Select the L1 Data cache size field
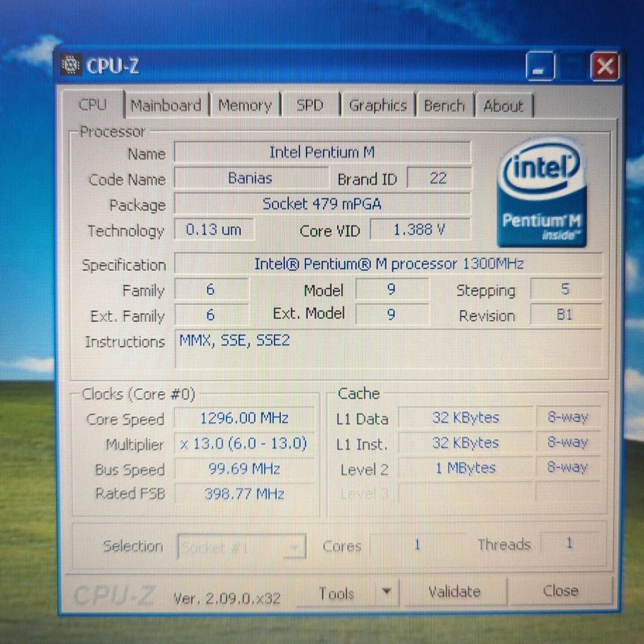This screenshot has width=644, height=644. click(x=466, y=417)
